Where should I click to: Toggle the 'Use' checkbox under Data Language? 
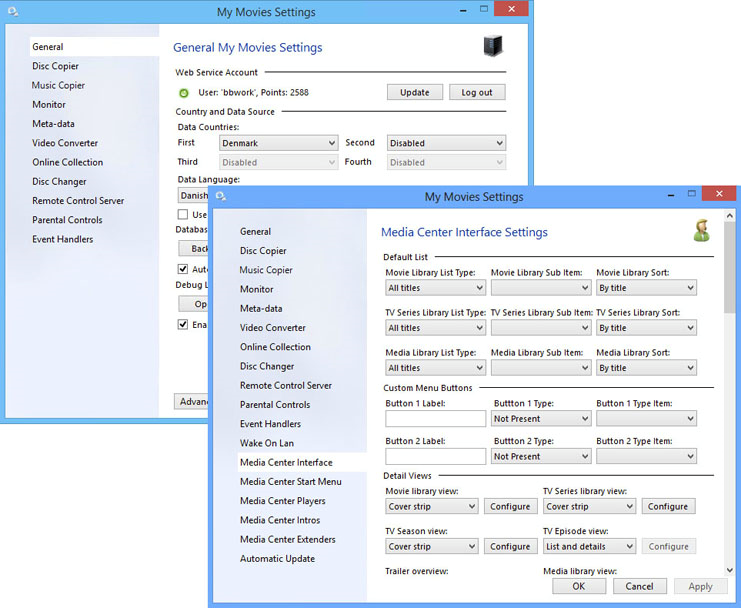pos(183,214)
